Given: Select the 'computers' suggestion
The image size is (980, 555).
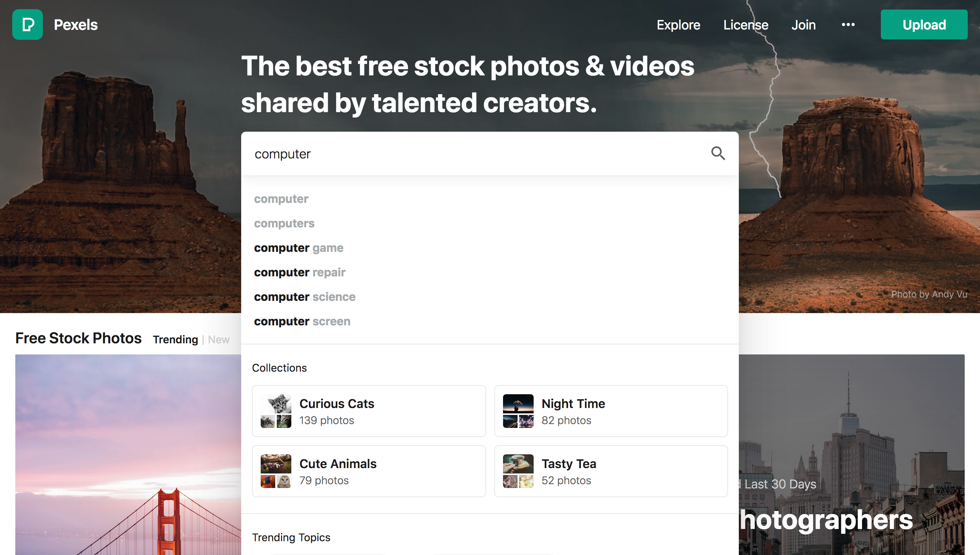Looking at the screenshot, I should (x=284, y=224).
